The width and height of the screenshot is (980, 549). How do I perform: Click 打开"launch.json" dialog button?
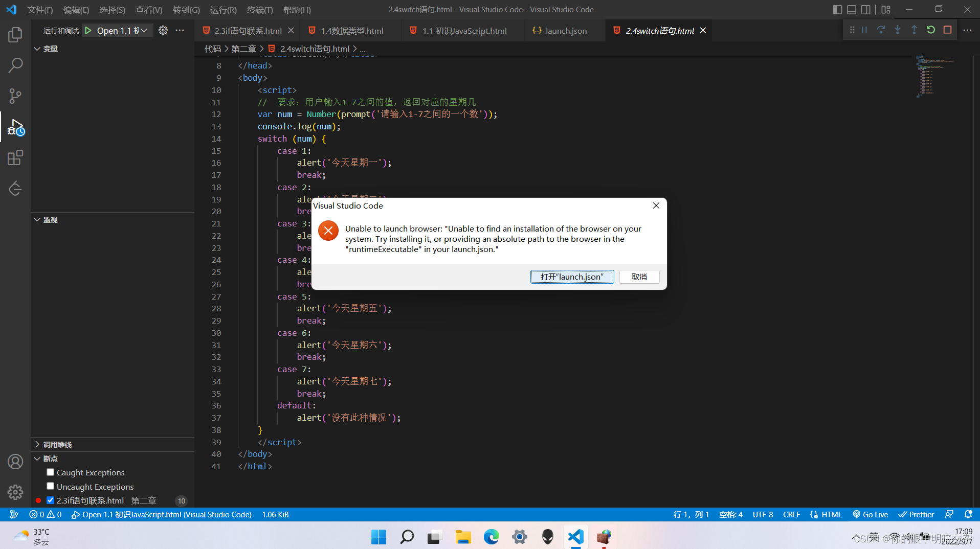click(x=572, y=277)
